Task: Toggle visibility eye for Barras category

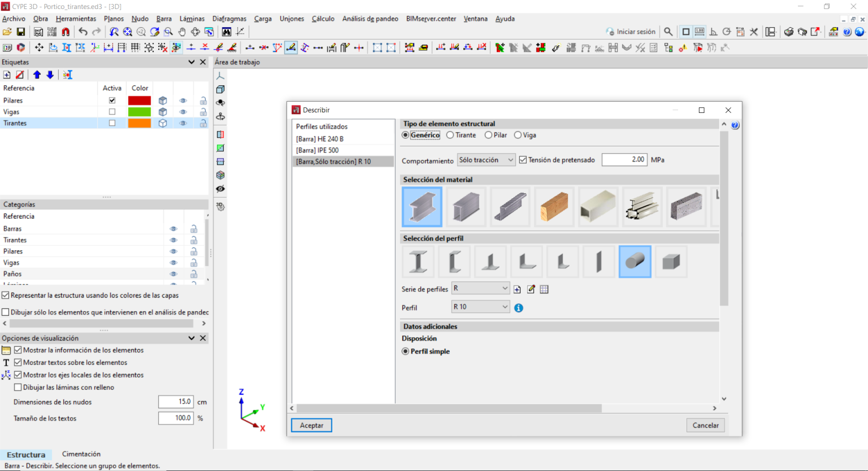Action: coord(173,229)
